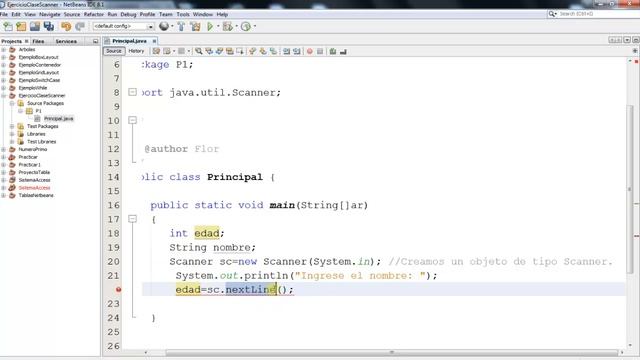The image size is (640, 360).
Task: Expand the Test Packages node
Action: 12,126
